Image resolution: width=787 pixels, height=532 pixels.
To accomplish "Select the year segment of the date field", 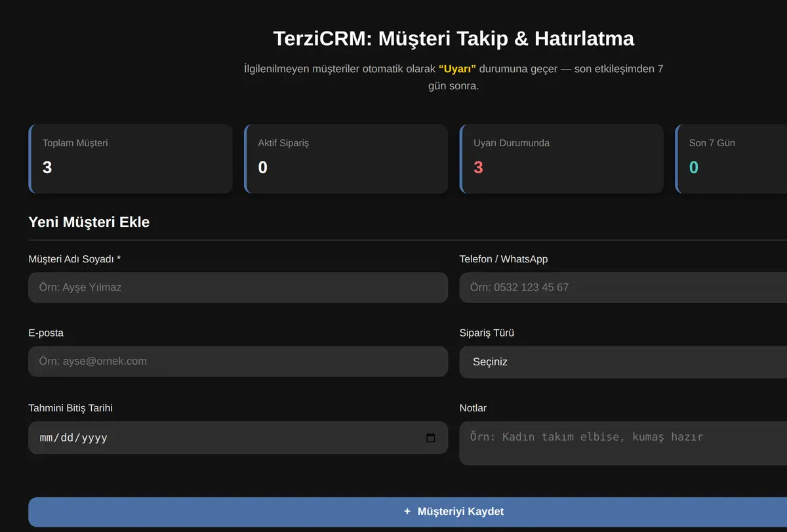I will click(x=94, y=438).
